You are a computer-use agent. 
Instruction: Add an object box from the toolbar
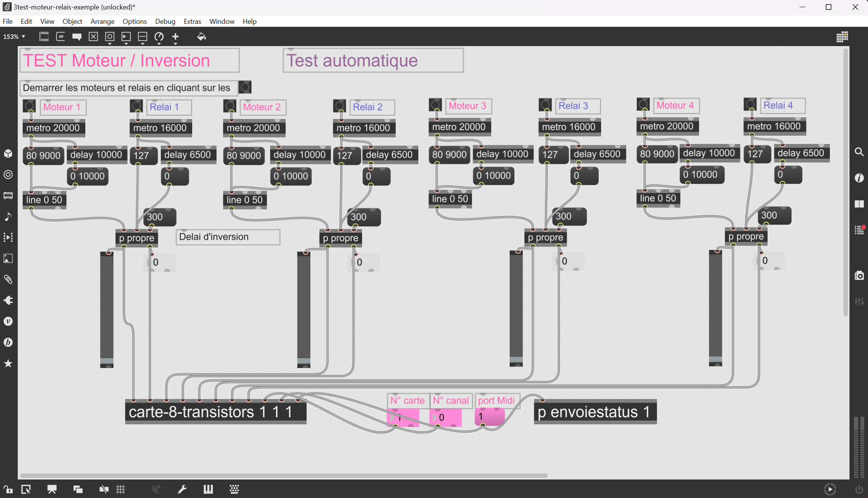(x=44, y=37)
